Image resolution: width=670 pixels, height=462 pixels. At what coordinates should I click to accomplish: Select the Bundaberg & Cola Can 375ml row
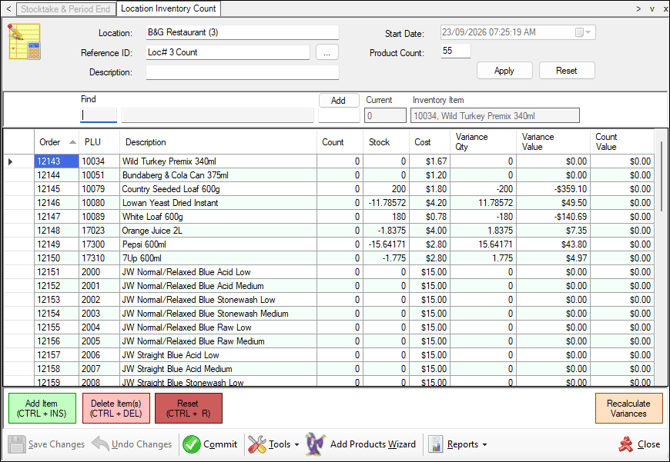tap(329, 175)
